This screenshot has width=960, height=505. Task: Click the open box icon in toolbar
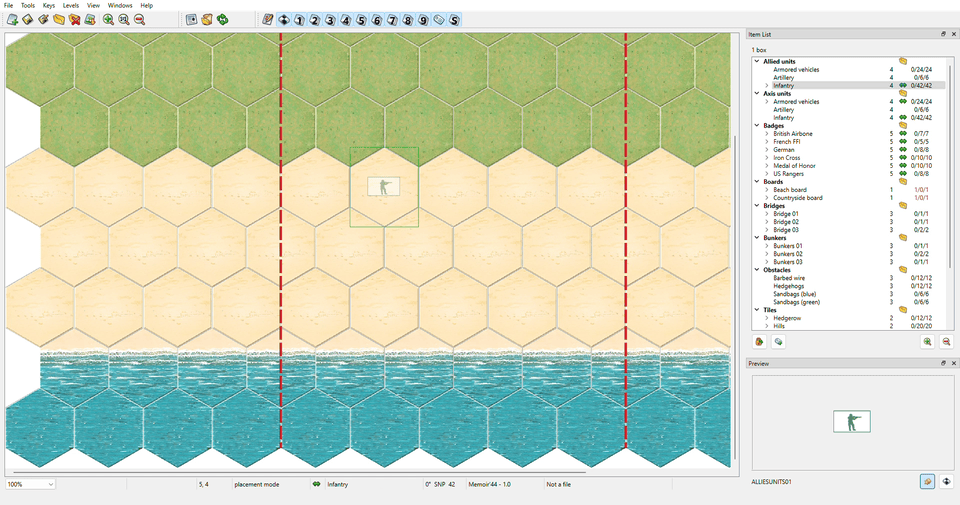(x=207, y=20)
